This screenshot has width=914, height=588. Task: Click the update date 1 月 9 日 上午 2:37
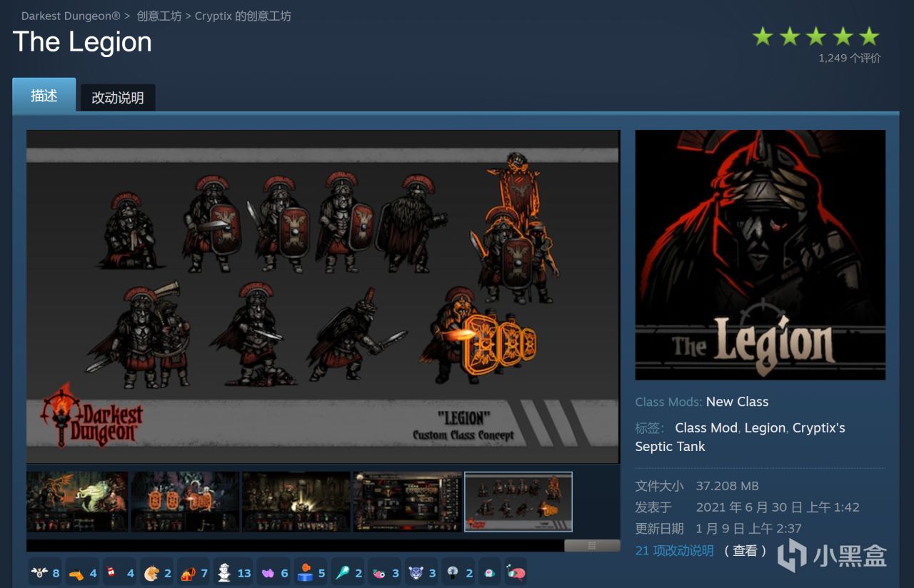(x=749, y=529)
